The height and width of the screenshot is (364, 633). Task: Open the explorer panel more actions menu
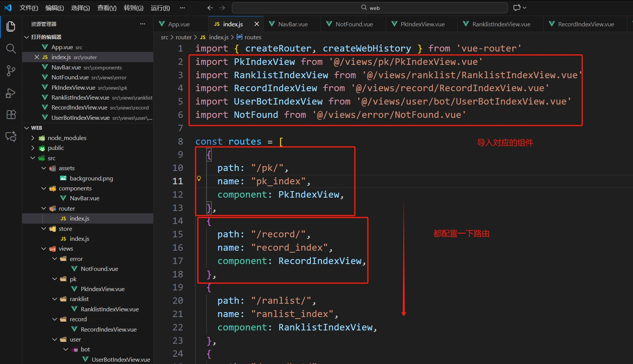tap(142, 24)
